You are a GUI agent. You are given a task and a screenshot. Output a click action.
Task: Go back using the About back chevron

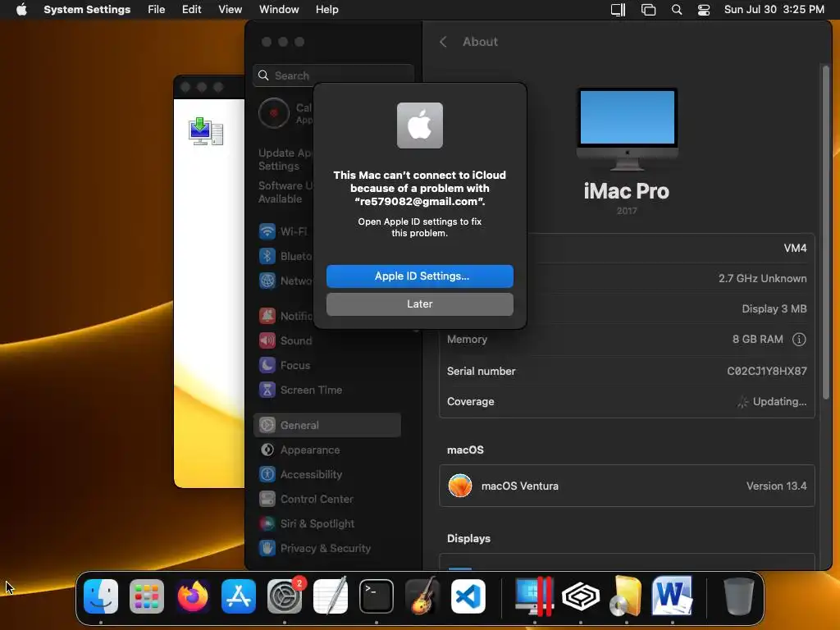[x=443, y=42]
